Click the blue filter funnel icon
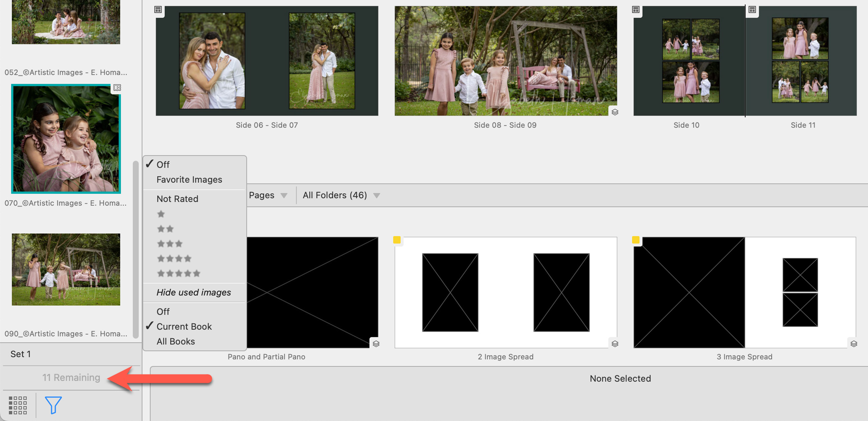This screenshot has width=868, height=421. tap(53, 405)
